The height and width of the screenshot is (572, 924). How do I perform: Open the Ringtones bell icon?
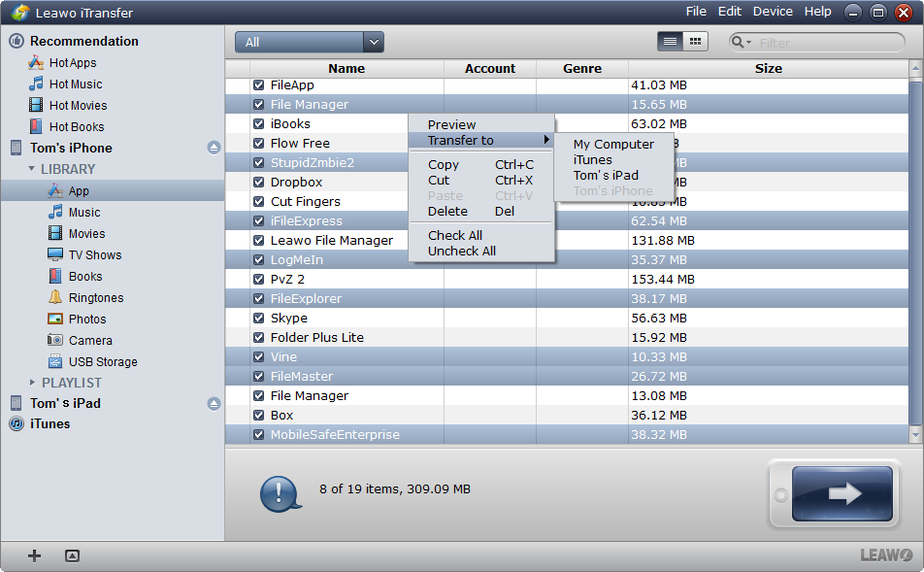tap(55, 297)
